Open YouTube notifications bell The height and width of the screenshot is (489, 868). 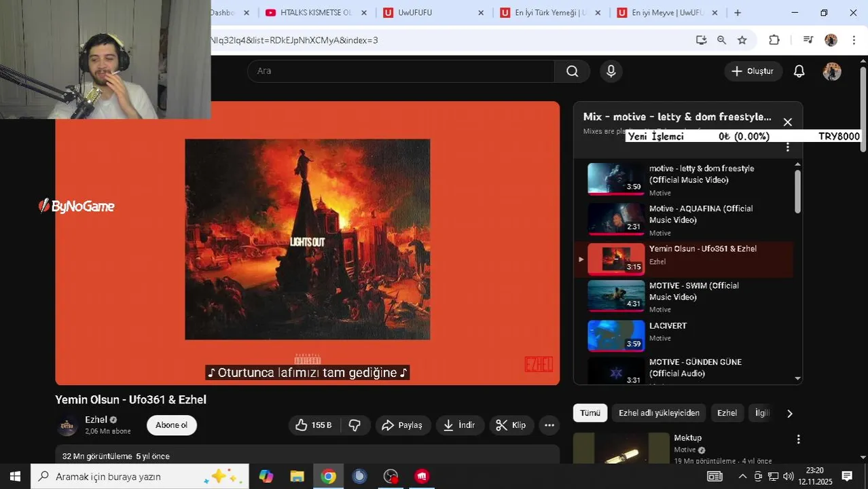[799, 71]
